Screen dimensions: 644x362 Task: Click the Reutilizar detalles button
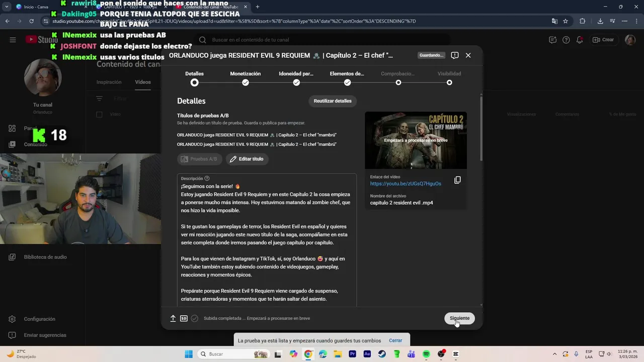(x=333, y=101)
